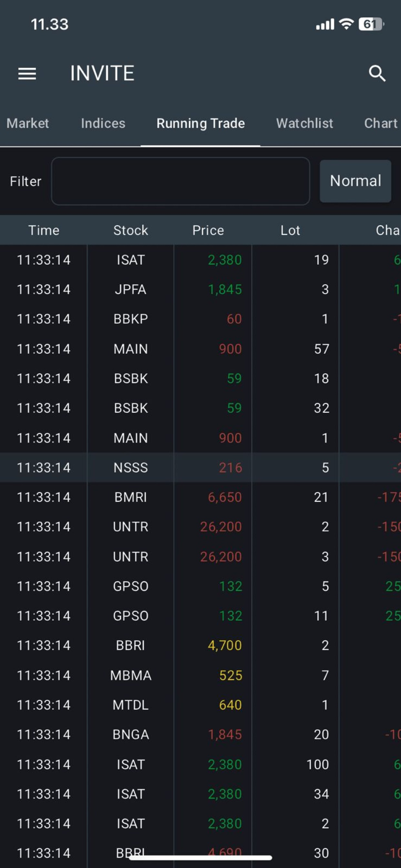The image size is (401, 868).
Task: Tap the BBKP price 60
Action: (x=234, y=319)
